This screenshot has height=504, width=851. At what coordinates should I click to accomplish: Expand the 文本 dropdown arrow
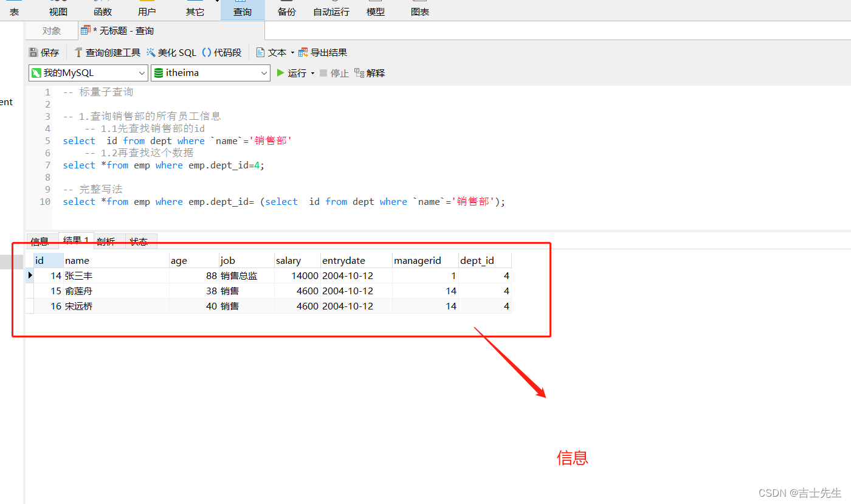pos(292,53)
